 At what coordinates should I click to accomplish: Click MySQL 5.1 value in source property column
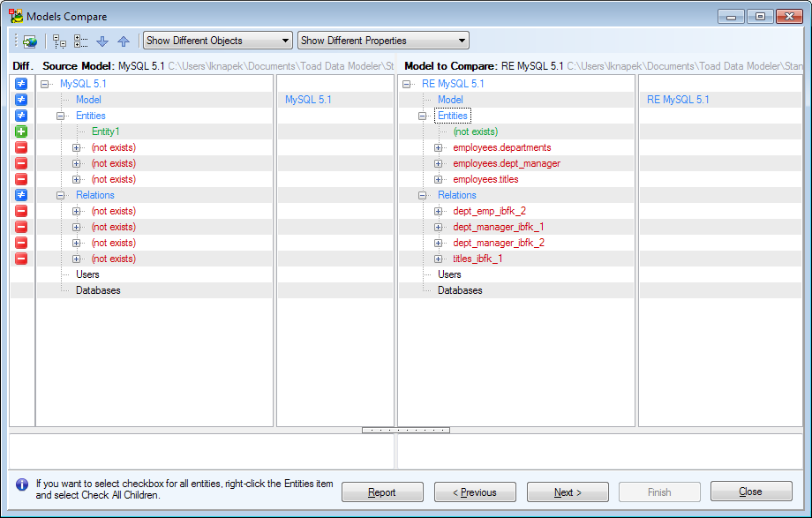(308, 100)
